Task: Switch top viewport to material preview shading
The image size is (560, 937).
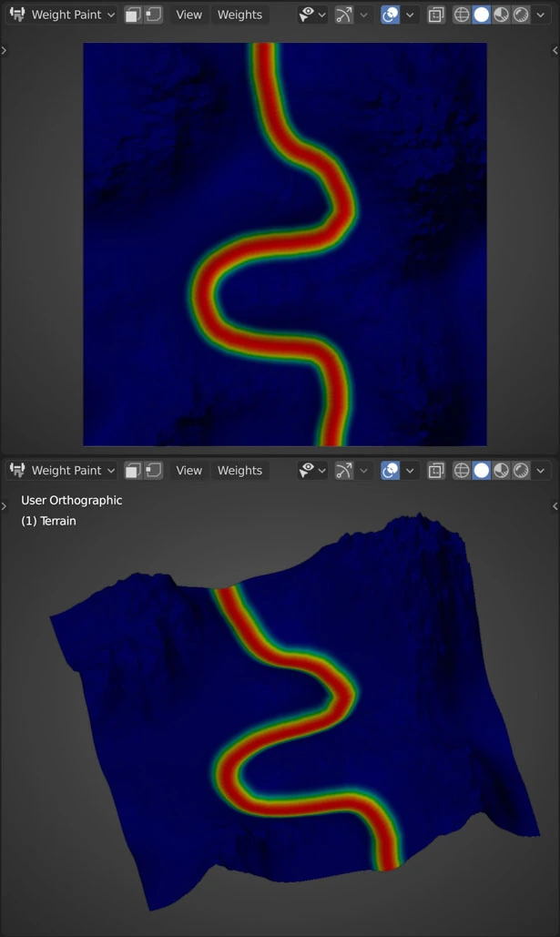Action: click(x=501, y=15)
